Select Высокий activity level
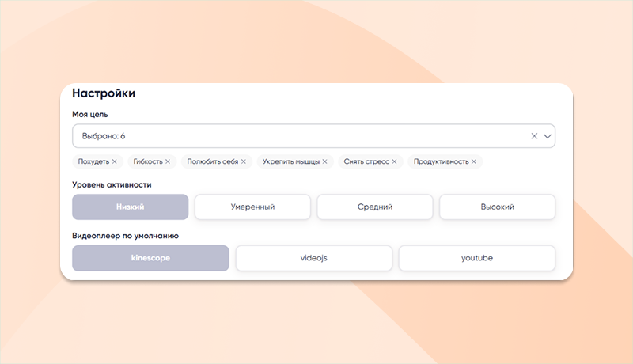The width and height of the screenshot is (633, 364). tap(498, 207)
